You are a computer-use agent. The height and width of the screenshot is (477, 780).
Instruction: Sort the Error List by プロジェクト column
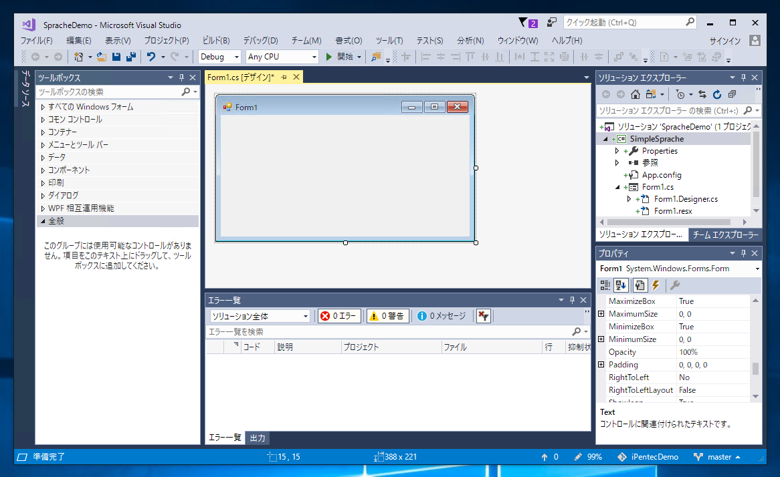coord(391,347)
